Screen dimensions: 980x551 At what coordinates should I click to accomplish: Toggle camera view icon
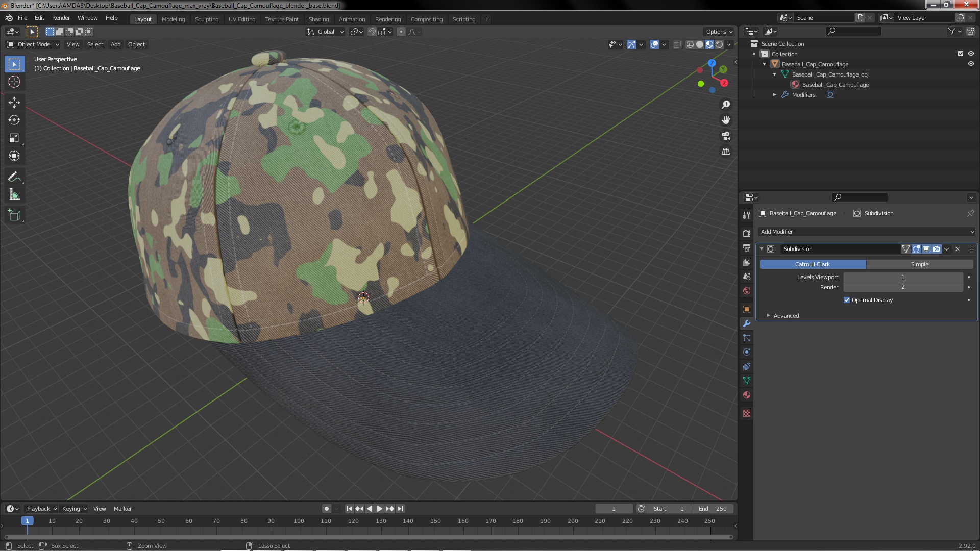tap(725, 136)
